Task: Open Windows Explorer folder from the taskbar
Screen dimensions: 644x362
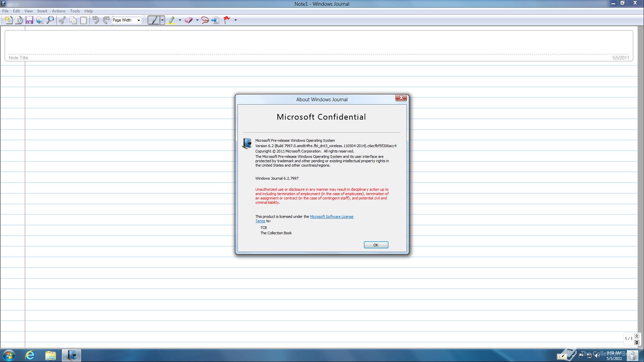Action: click(51, 355)
